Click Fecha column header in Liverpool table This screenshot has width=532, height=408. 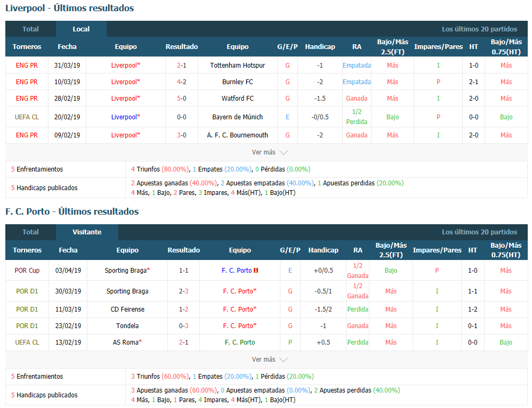click(67, 46)
